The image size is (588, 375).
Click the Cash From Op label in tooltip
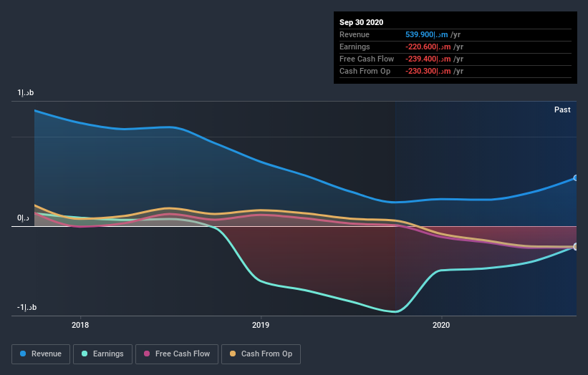[x=365, y=71]
